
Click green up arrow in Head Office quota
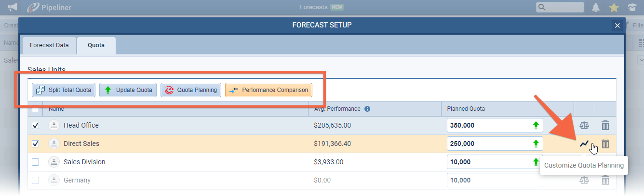[536, 125]
